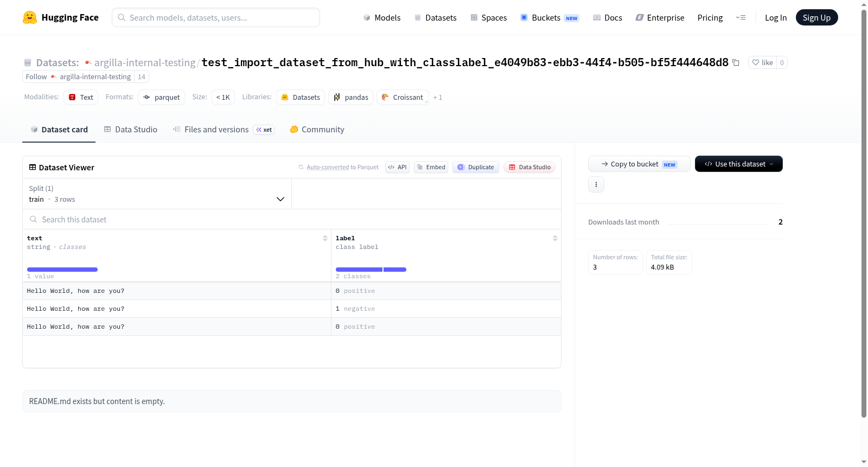Open Data Studio from the viewer header button
The width and height of the screenshot is (868, 467).
(529, 167)
